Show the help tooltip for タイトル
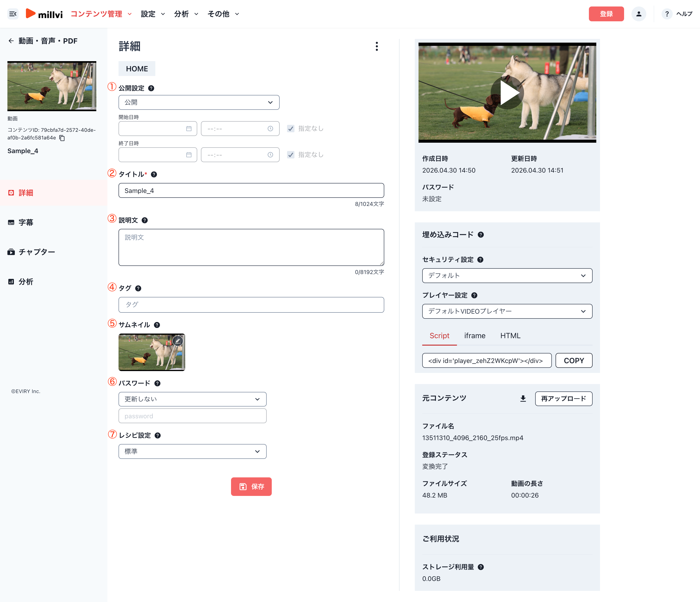This screenshot has width=700, height=602. pyautogui.click(x=154, y=174)
